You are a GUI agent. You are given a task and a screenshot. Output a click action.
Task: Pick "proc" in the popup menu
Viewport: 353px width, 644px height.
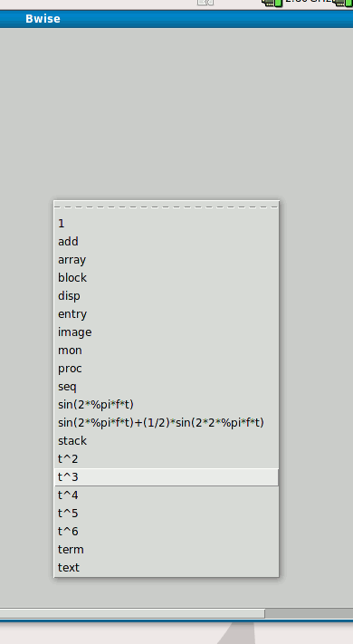tap(167, 368)
